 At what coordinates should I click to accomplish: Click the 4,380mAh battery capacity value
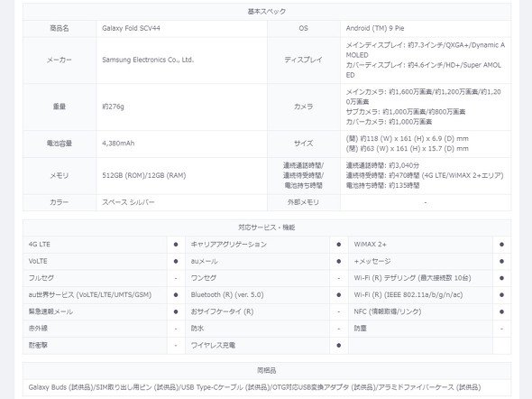pyautogui.click(x=118, y=144)
